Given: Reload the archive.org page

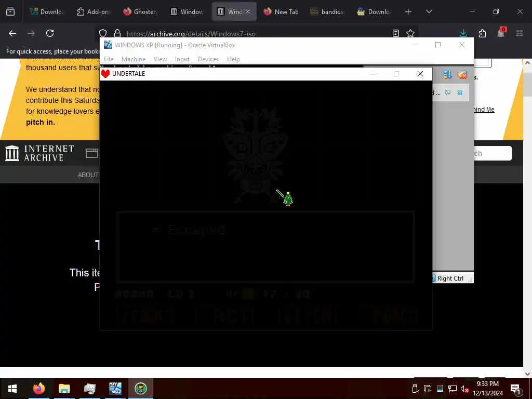Looking at the screenshot, I should coord(50,33).
